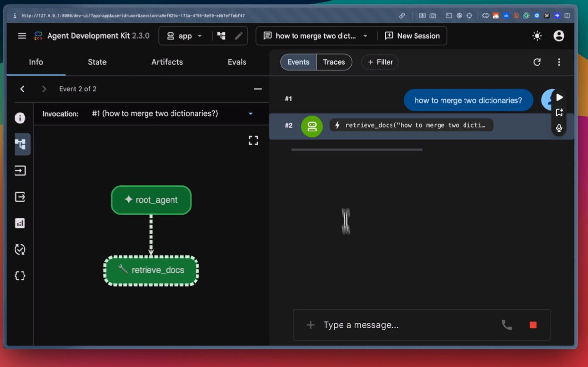This screenshot has width=588, height=367.
Task: Expand the app selector dropdown
Action: [185, 36]
